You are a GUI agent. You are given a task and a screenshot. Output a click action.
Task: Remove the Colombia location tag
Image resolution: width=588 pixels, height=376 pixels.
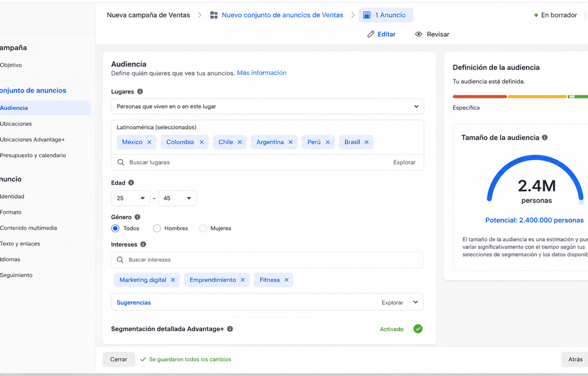[202, 142]
